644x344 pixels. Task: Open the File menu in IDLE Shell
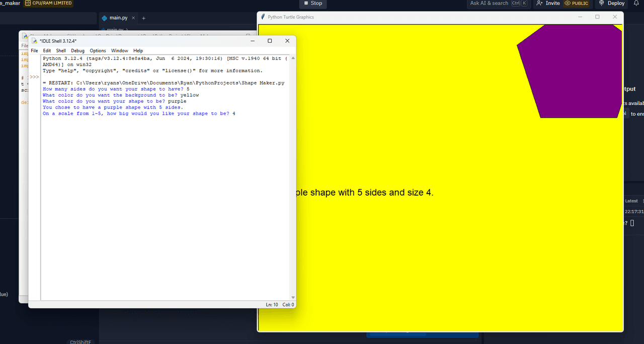pos(34,51)
